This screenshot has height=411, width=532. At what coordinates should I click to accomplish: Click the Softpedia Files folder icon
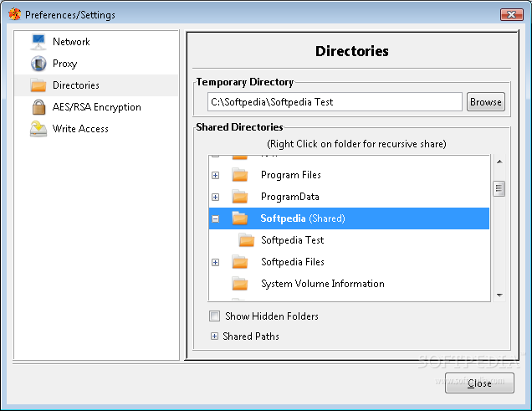click(x=240, y=262)
